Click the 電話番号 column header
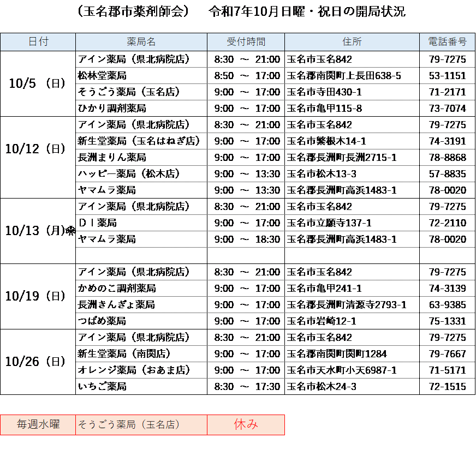Image resolution: width=476 pixels, height=456 pixels. pyautogui.click(x=447, y=42)
